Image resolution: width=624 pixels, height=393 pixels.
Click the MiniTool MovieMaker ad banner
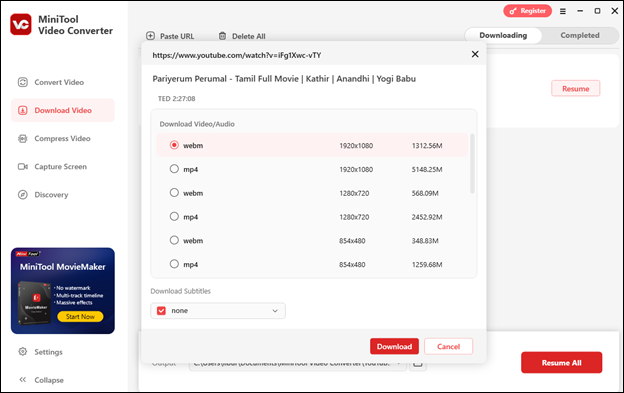[x=63, y=291]
